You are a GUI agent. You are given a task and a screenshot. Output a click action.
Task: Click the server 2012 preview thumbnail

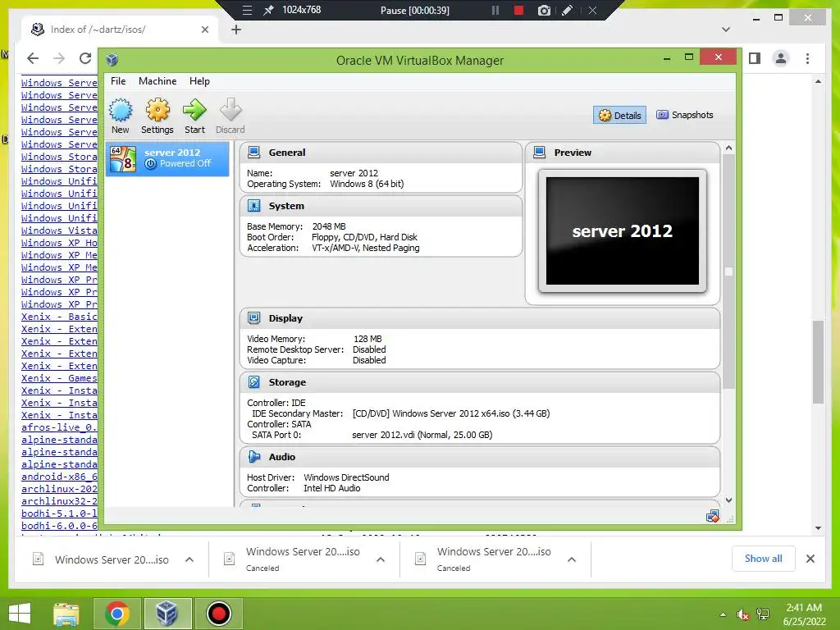pyautogui.click(x=622, y=231)
